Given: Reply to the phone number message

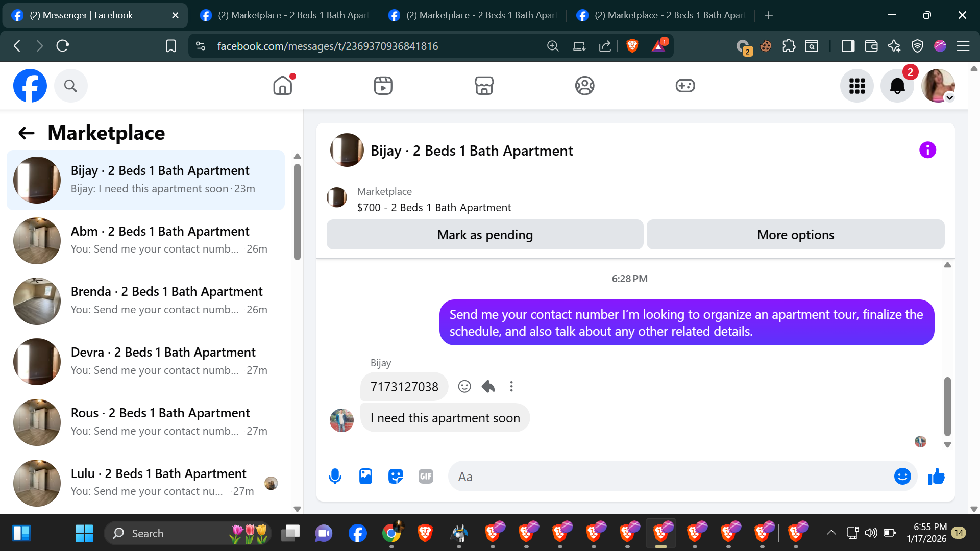Looking at the screenshot, I should tap(488, 387).
